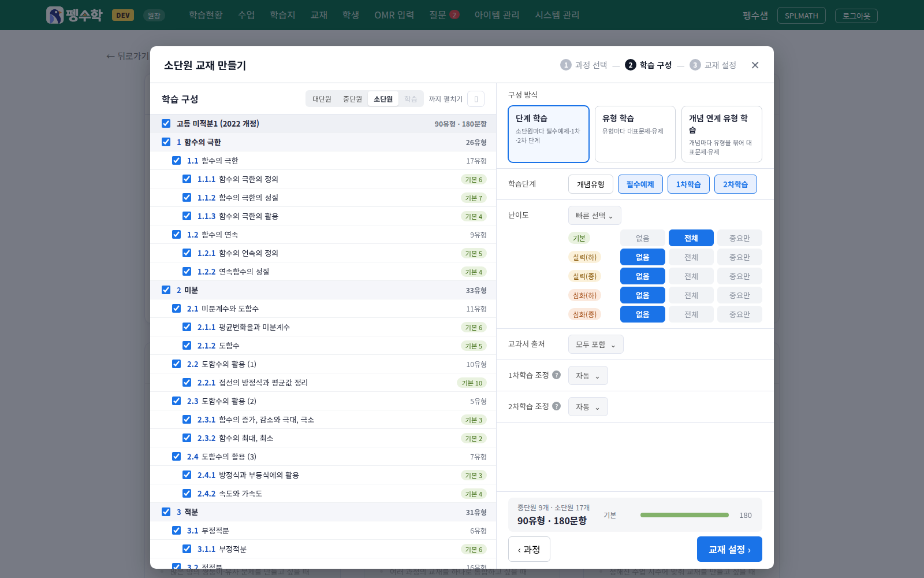This screenshot has height=578, width=924.
Task: Select the 단계 학습 composition card
Action: tap(549, 134)
